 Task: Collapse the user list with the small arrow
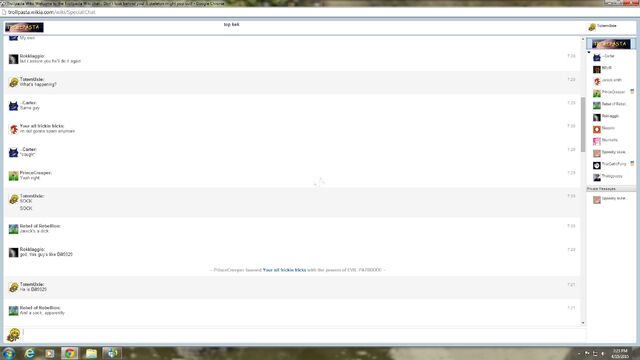tap(589, 52)
